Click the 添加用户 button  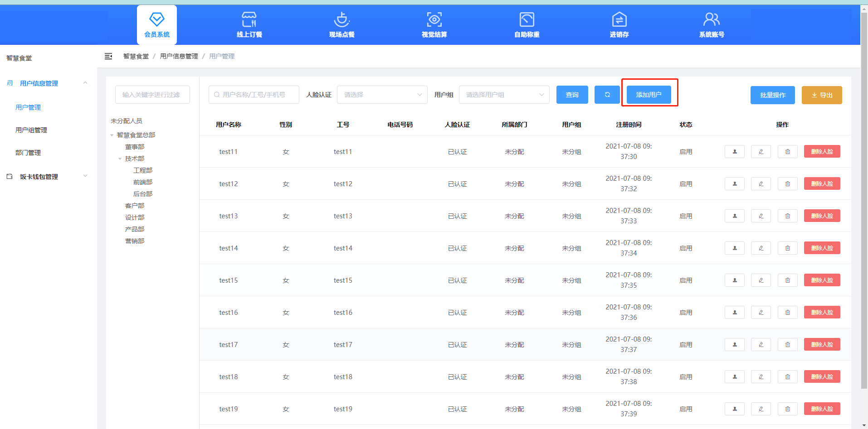[x=649, y=95]
